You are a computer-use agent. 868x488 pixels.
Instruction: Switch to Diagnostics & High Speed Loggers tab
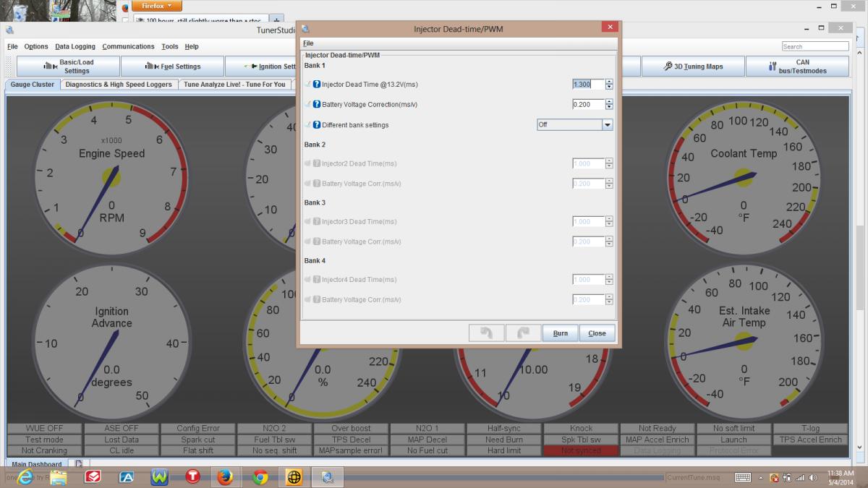coord(119,85)
